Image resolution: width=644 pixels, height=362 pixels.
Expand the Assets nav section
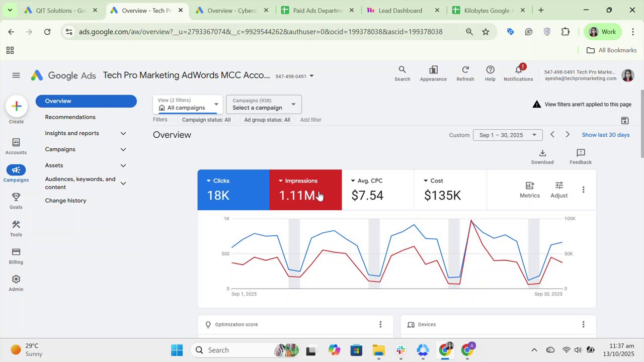(x=123, y=165)
